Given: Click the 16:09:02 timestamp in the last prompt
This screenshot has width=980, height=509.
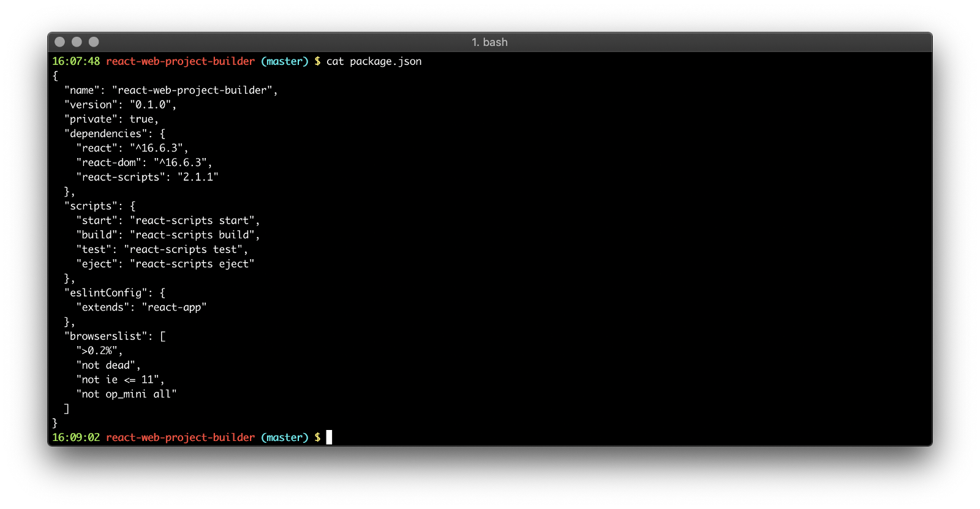Looking at the screenshot, I should point(76,437).
